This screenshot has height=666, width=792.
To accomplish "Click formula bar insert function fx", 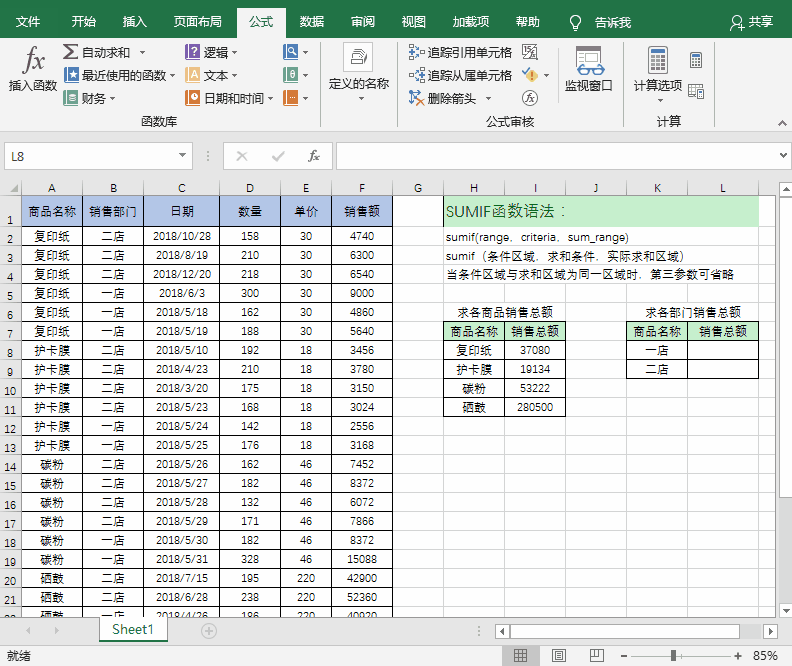I will (x=314, y=156).
